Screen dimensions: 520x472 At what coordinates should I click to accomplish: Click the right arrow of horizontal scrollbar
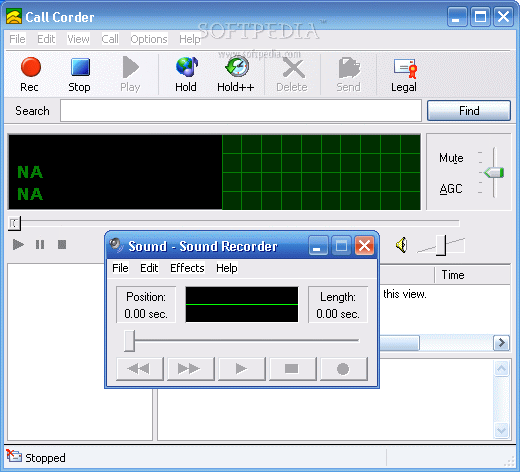pyautogui.click(x=501, y=343)
